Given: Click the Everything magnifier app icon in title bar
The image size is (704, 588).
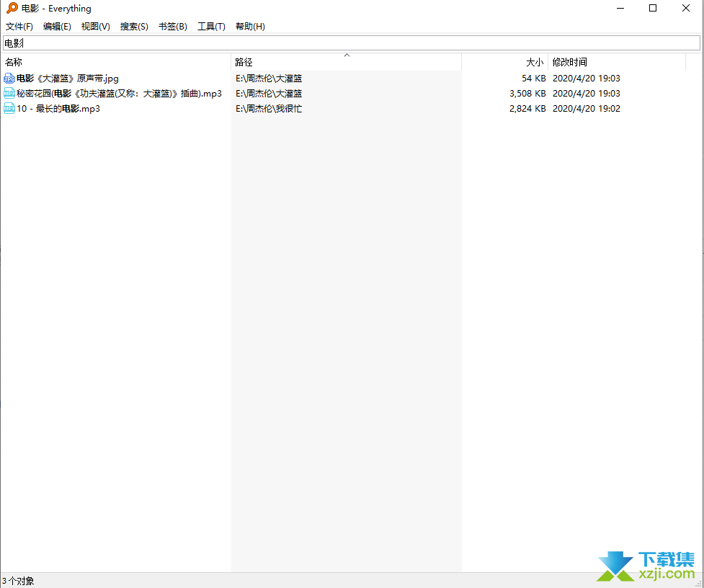Looking at the screenshot, I should click(12, 8).
